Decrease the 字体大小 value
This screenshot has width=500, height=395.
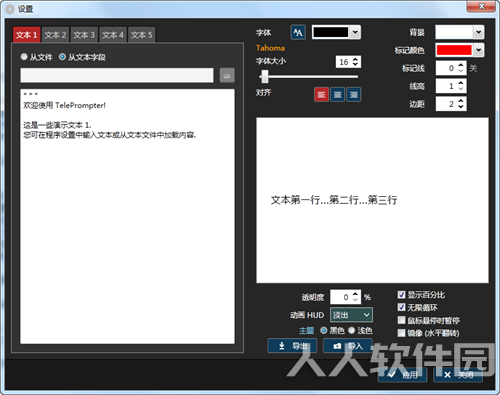point(355,64)
